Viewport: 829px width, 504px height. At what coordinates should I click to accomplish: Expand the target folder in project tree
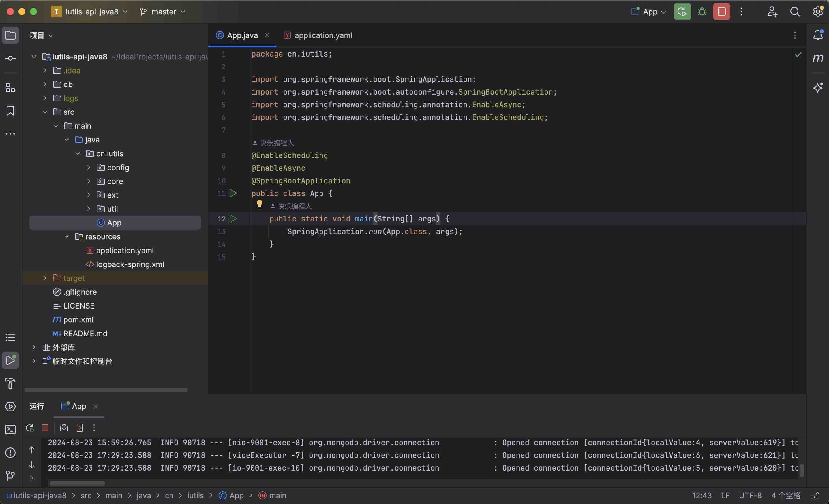[45, 278]
